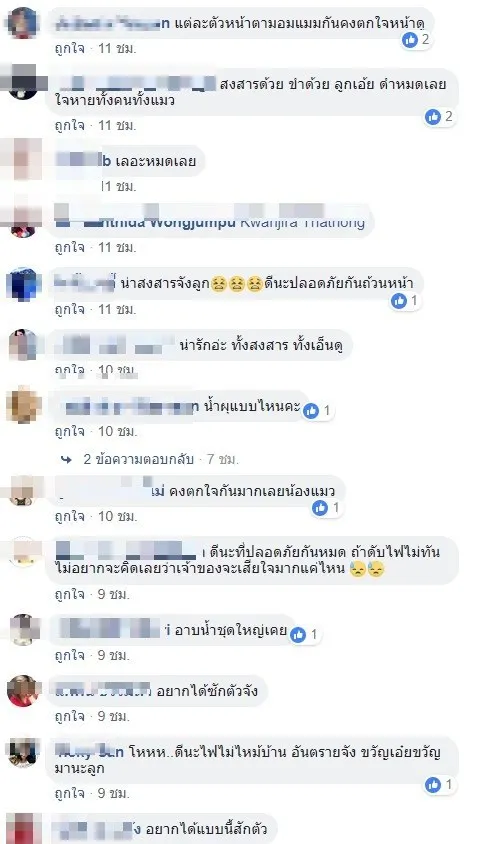Click ถูกใจ under 'น้ำผุแบบไหนคะ' comment
Viewport: 487px width, 844px height.
click(69, 432)
